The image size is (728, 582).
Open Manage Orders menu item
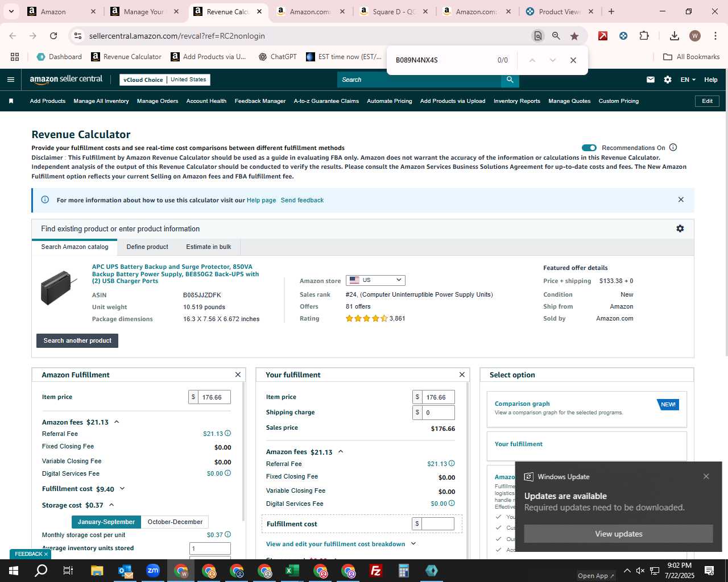(x=158, y=101)
